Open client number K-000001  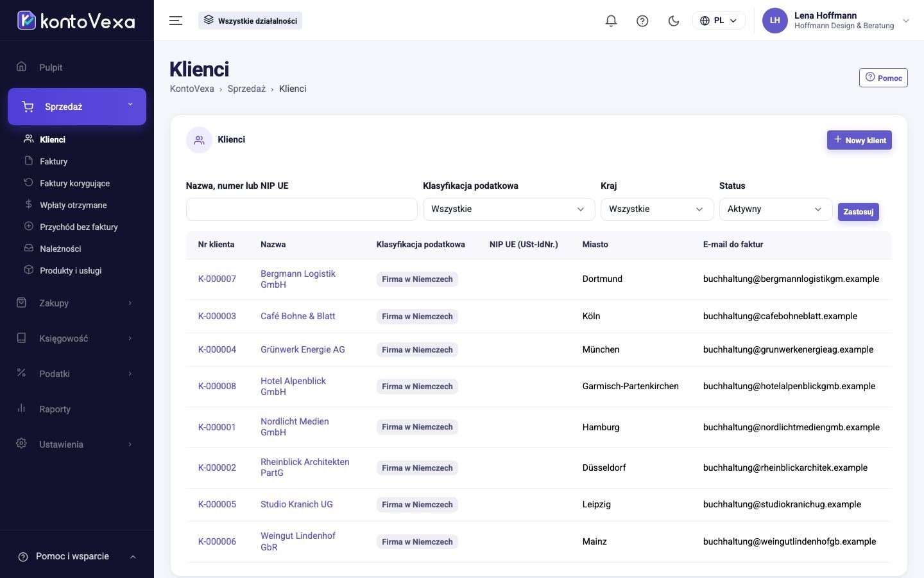(x=217, y=427)
